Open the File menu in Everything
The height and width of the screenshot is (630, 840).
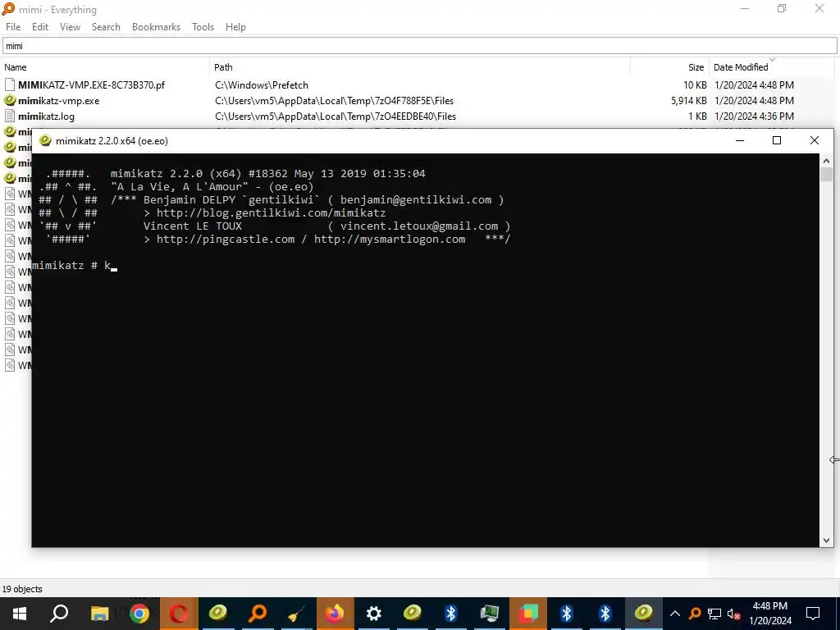click(x=13, y=27)
